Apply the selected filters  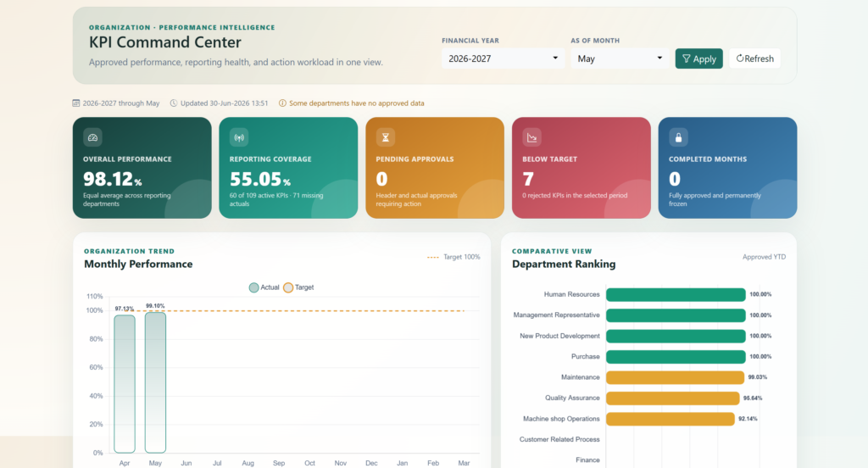pyautogui.click(x=698, y=58)
